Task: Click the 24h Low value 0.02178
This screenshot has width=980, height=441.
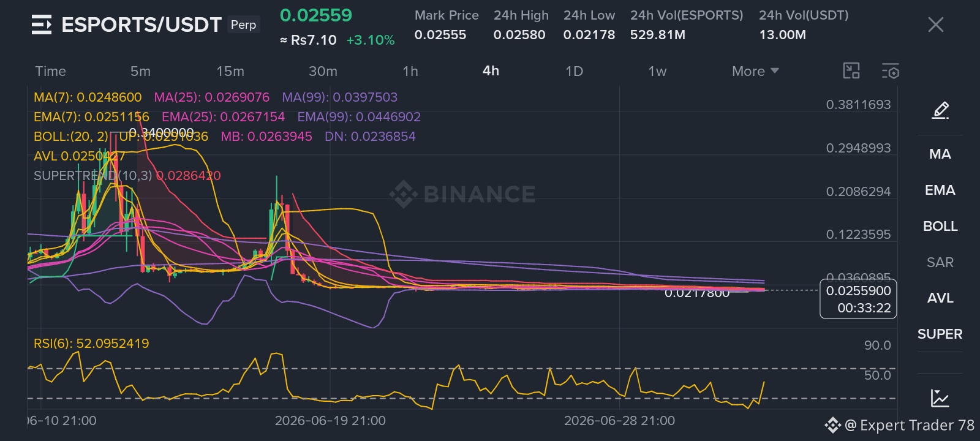Action: (589, 35)
